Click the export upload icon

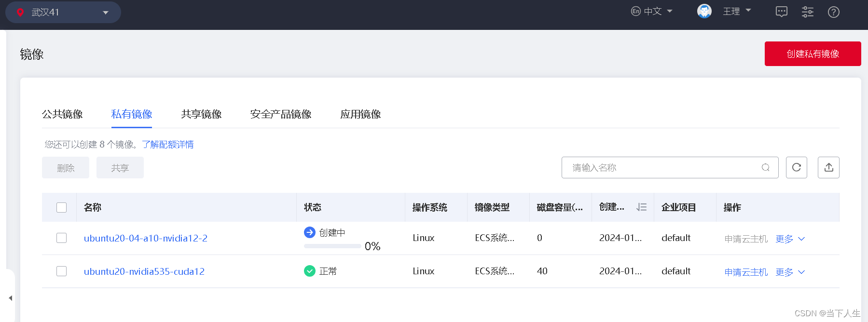click(x=829, y=167)
